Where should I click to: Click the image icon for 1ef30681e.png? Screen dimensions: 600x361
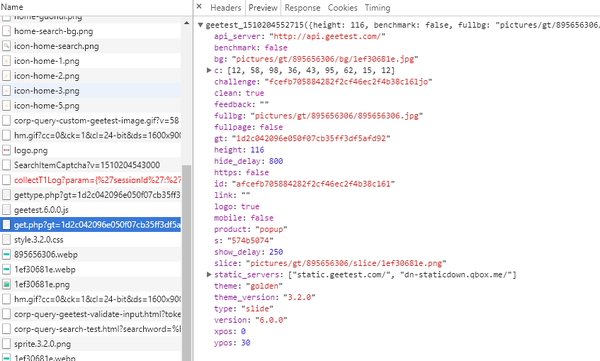pyautogui.click(x=6, y=284)
